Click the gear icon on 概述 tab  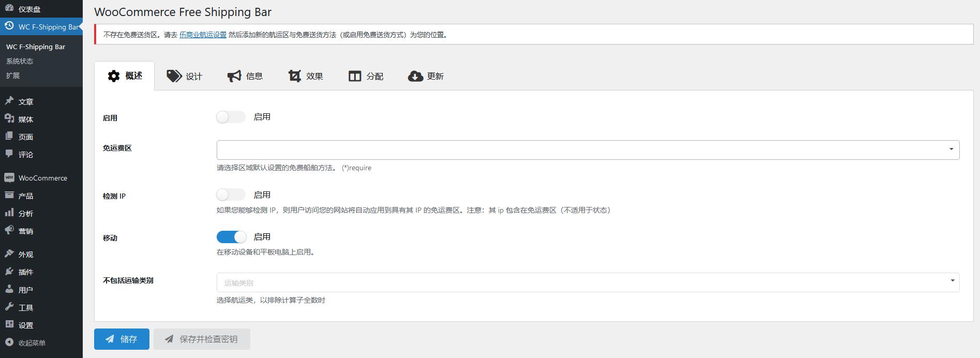click(114, 76)
